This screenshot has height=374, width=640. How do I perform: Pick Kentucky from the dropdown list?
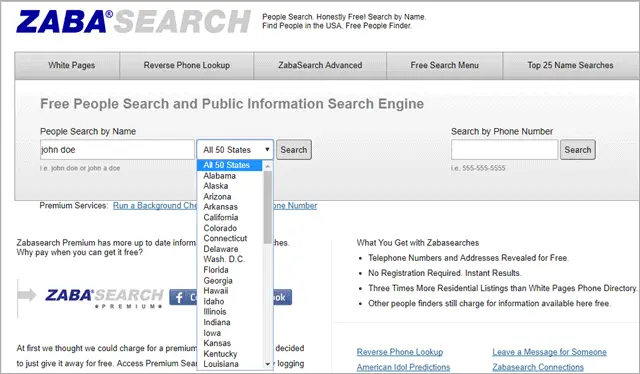pyautogui.click(x=230, y=354)
